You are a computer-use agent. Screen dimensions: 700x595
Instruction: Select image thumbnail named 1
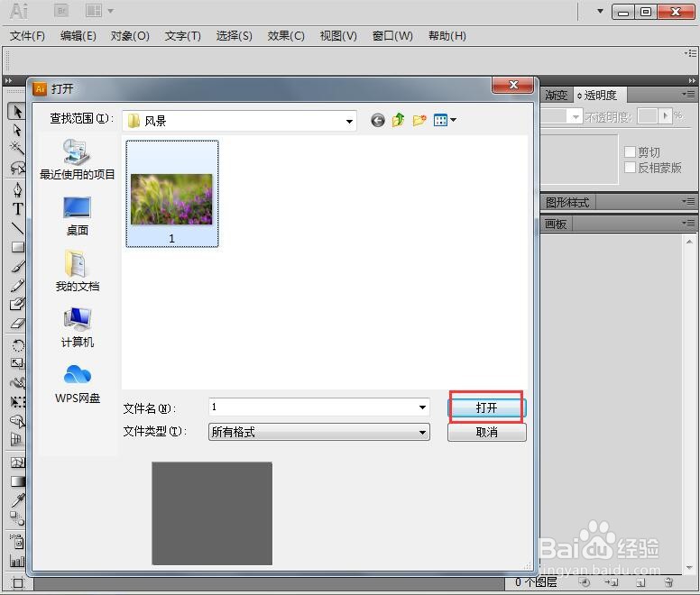click(172, 194)
